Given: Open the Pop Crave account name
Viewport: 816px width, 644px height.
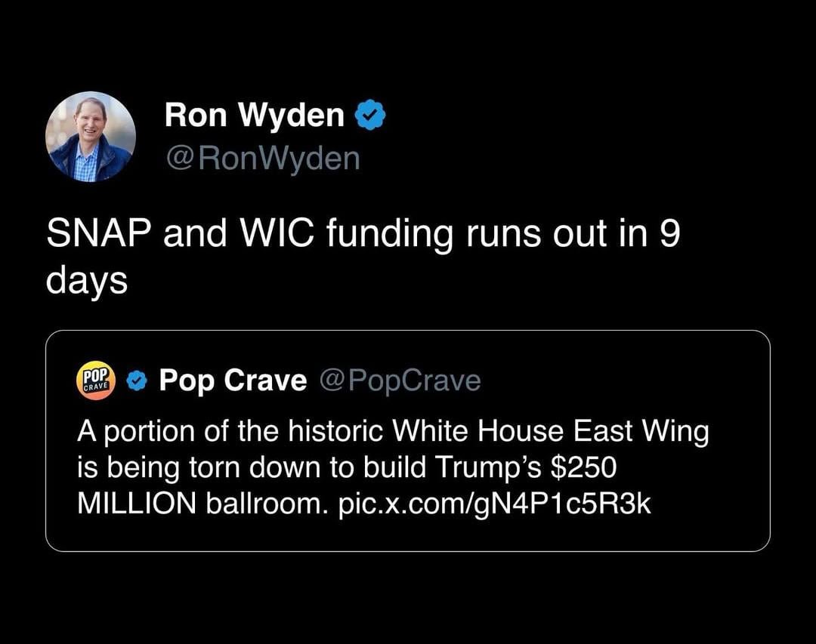Looking at the screenshot, I should [233, 381].
